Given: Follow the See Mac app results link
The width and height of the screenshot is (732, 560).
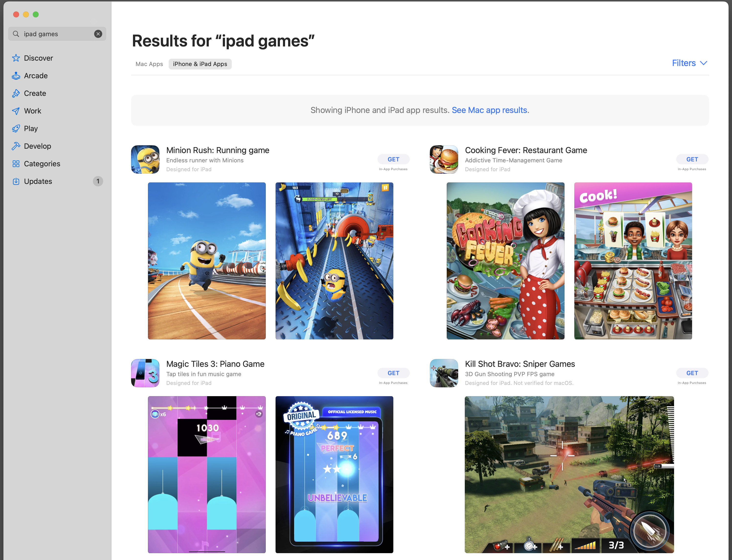Looking at the screenshot, I should 489,110.
